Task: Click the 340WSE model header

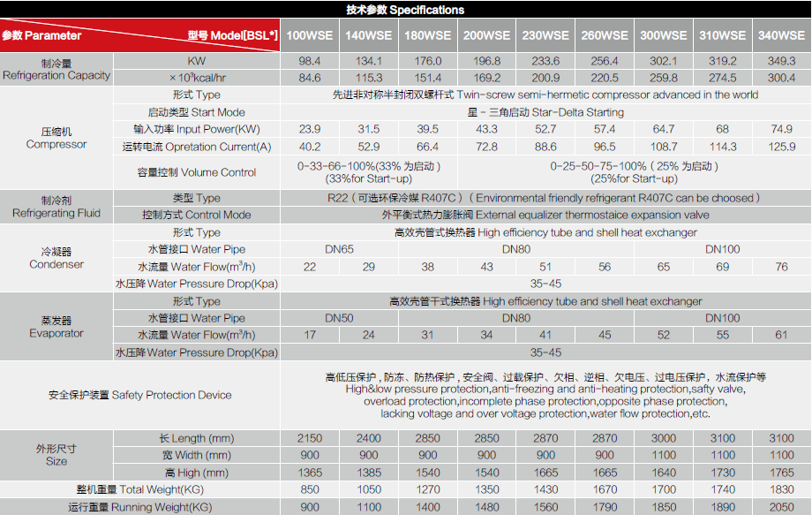Action: (x=781, y=35)
